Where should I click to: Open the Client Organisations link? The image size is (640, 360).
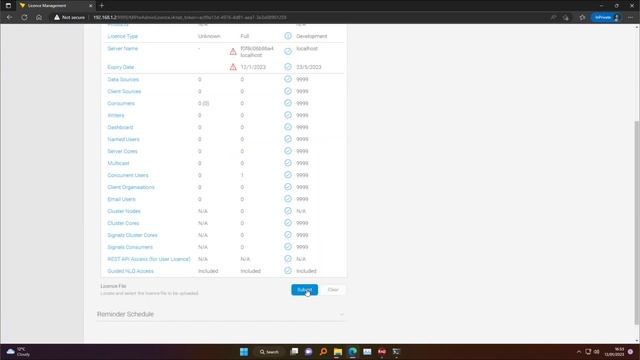pyautogui.click(x=131, y=187)
